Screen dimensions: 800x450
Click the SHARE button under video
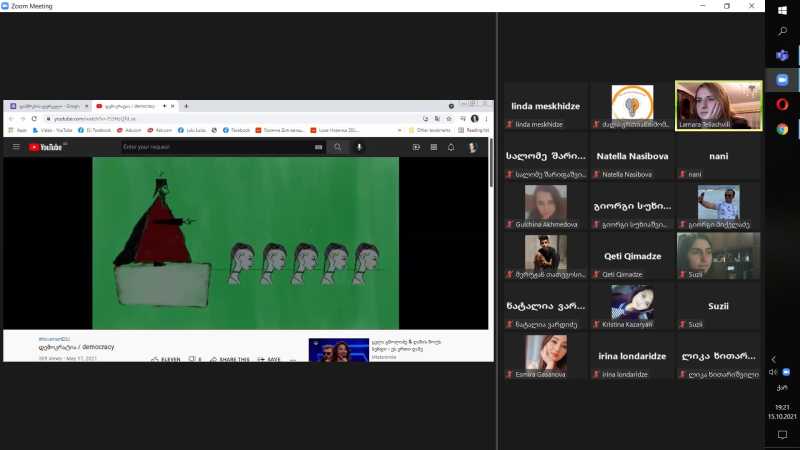230,359
